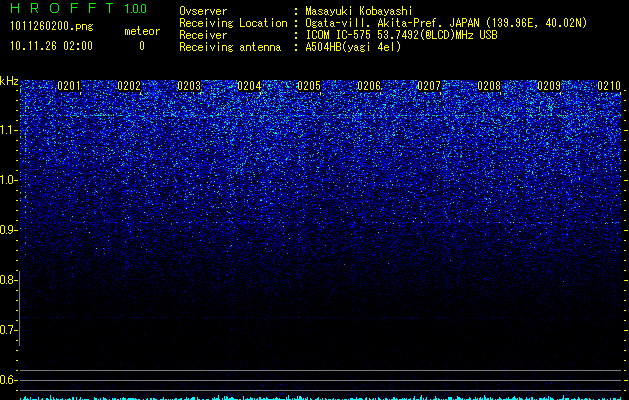Click the 0208 time marker
Screen dimensions: 629x400
pyautogui.click(x=489, y=86)
